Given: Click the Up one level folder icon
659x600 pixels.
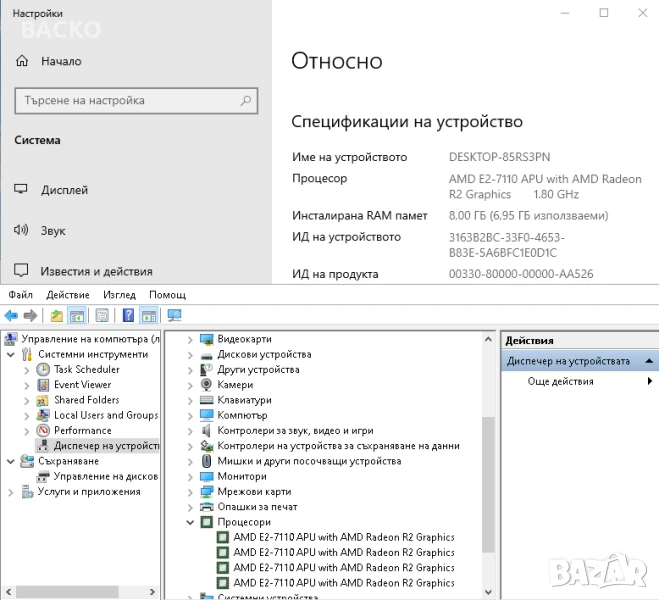Looking at the screenshot, I should tap(57, 316).
